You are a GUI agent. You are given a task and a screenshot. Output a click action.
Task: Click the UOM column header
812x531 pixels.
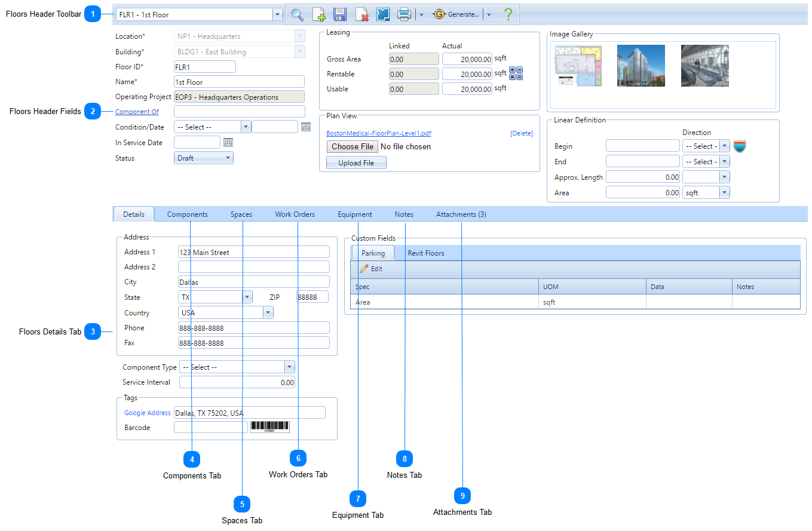pos(592,287)
